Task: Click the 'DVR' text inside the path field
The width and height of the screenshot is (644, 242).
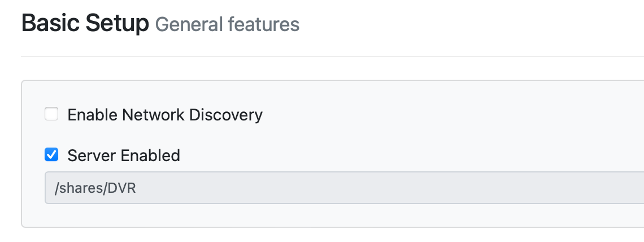Action: [x=123, y=188]
